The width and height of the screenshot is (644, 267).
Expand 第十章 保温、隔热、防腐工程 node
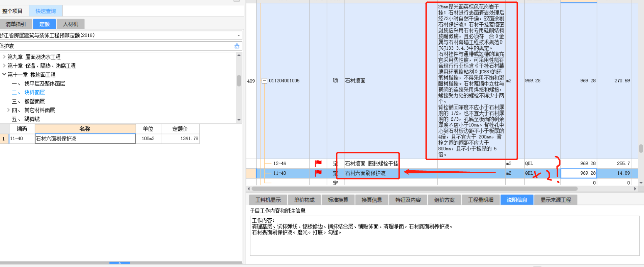pos(4,66)
